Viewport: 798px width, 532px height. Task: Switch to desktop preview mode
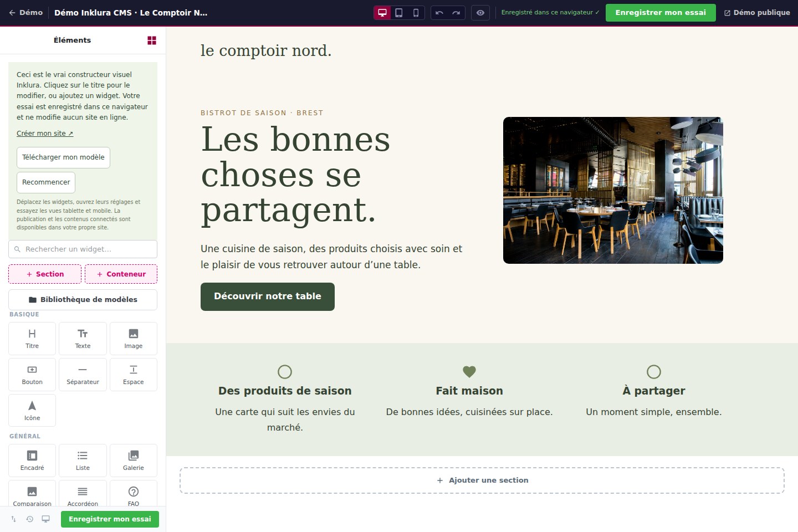click(382, 13)
